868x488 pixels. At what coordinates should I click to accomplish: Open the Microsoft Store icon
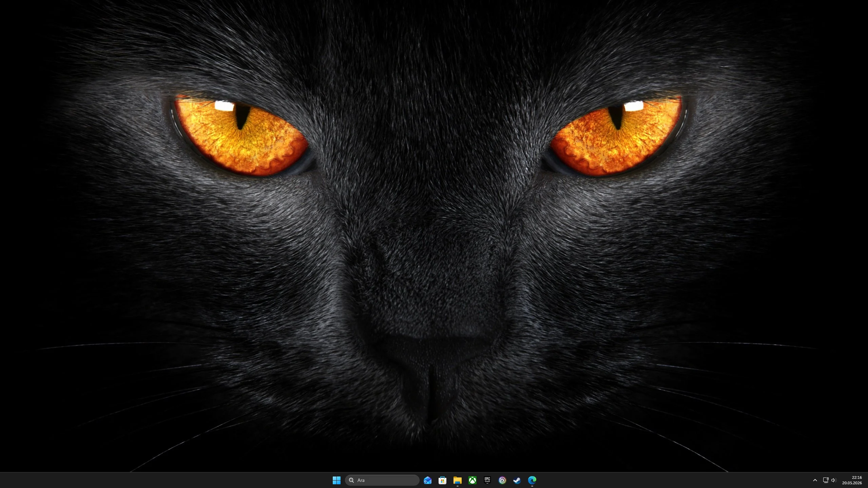coord(442,480)
